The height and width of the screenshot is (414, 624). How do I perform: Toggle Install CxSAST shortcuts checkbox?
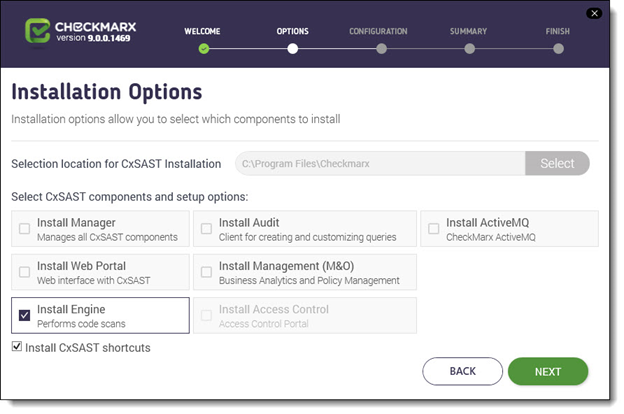tap(16, 347)
